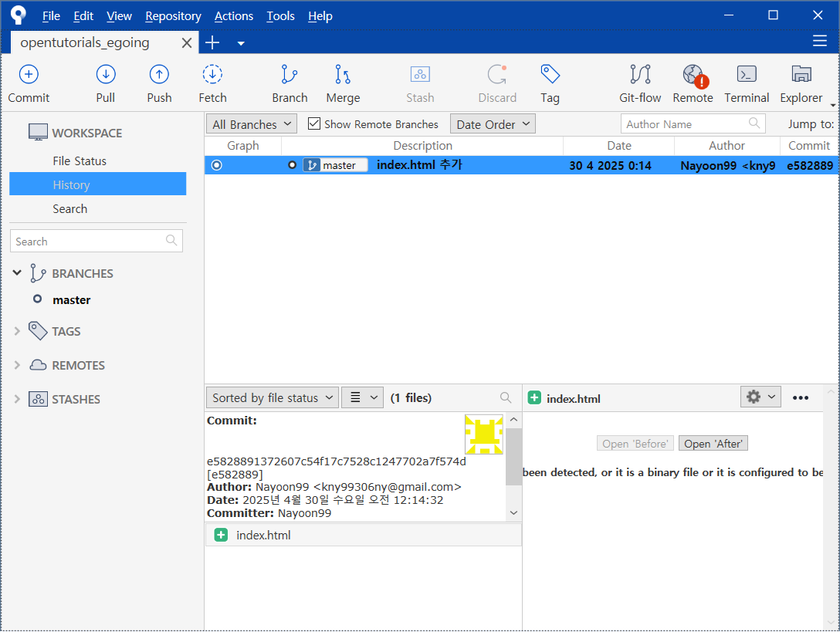The width and height of the screenshot is (840, 632).
Task: Create a new branch via Branch icon
Action: 290,74
